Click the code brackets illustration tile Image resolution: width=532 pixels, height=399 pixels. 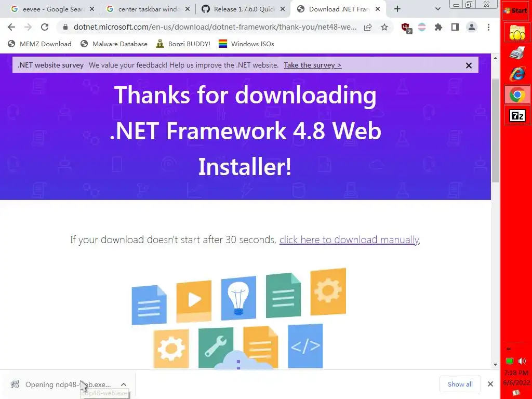[305, 345]
